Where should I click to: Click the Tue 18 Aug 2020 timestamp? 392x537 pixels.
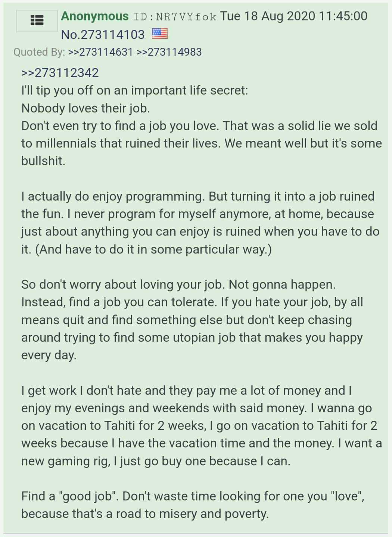(293, 16)
